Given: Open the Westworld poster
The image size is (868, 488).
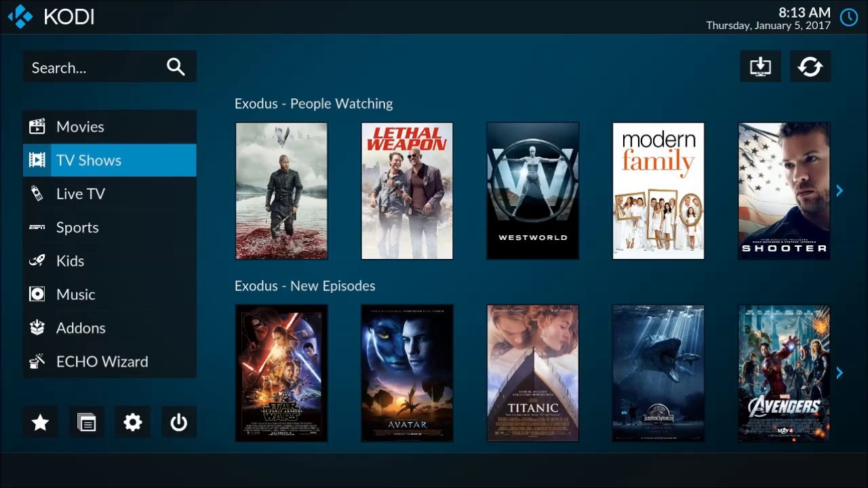Looking at the screenshot, I should coord(532,191).
